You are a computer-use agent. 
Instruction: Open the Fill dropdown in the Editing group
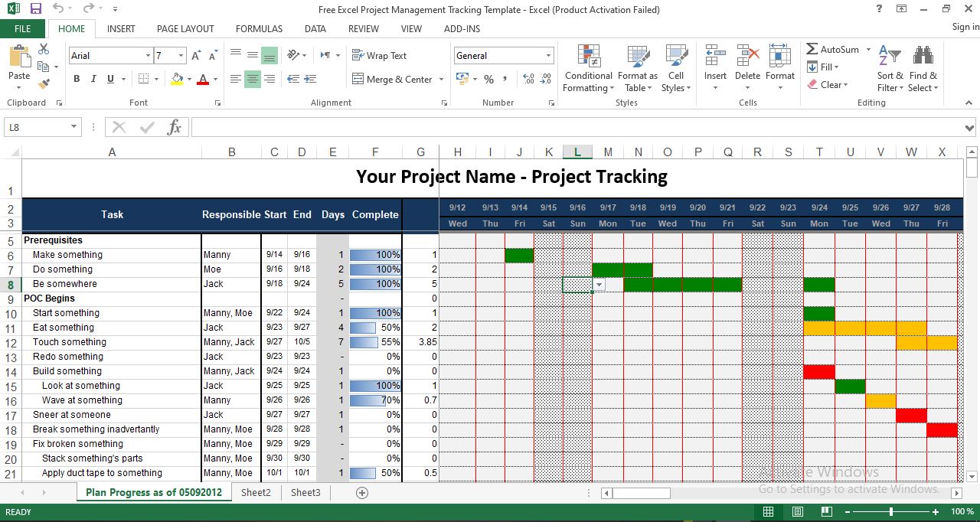pyautogui.click(x=825, y=67)
